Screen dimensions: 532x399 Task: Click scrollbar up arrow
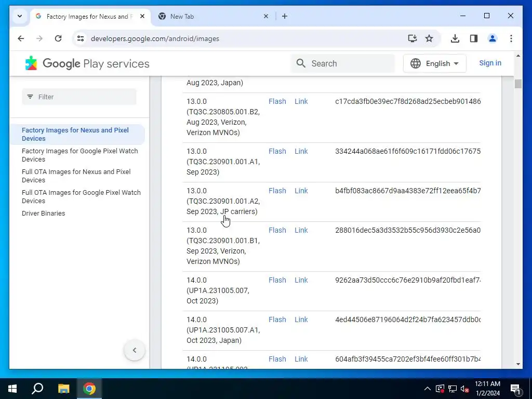[x=518, y=56]
